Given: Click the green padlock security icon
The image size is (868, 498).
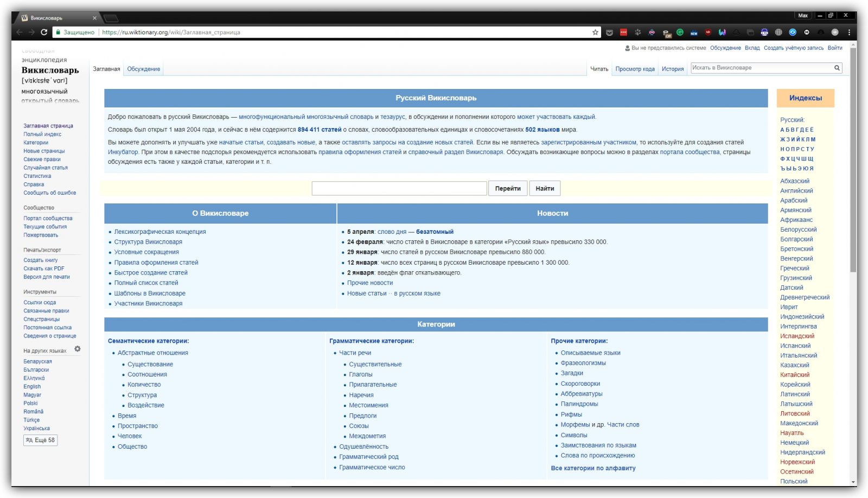Looking at the screenshot, I should click(x=58, y=33).
